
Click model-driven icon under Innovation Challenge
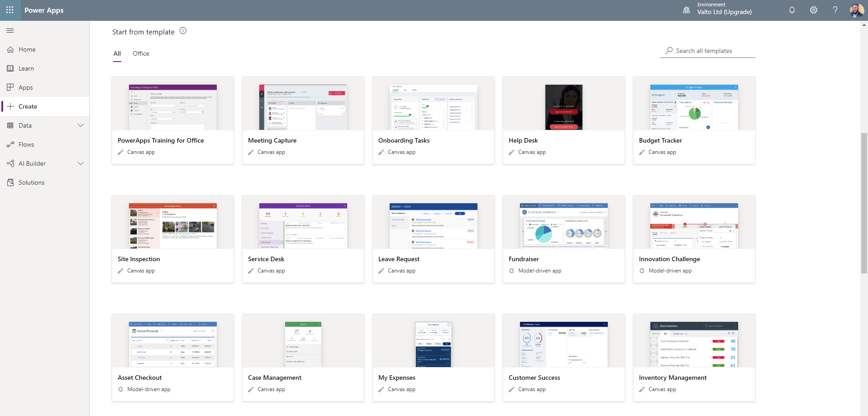coord(642,271)
